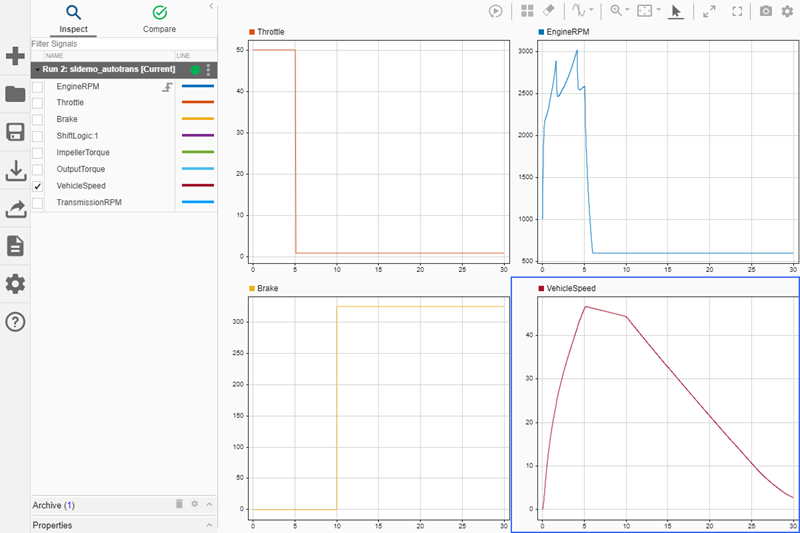
Task: Open the subplot layout grid icon
Action: click(x=527, y=11)
